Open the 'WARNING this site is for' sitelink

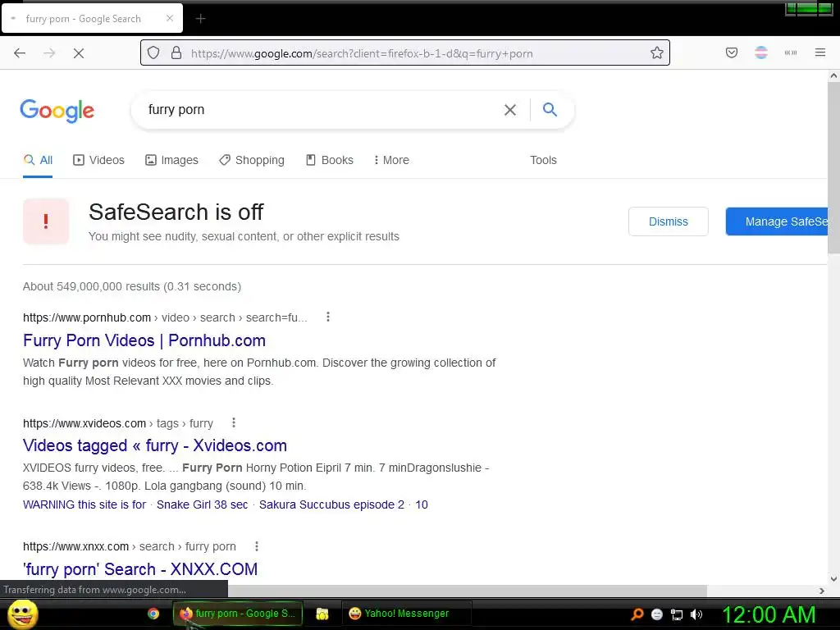pos(84,504)
